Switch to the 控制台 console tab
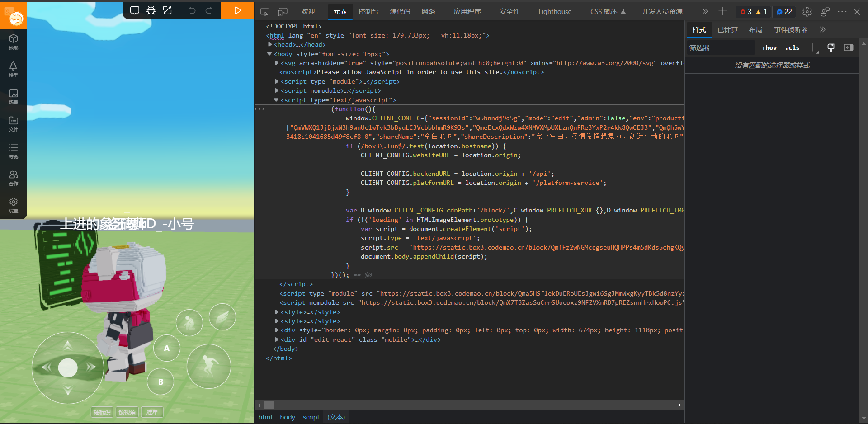This screenshot has width=868, height=424. tap(368, 12)
